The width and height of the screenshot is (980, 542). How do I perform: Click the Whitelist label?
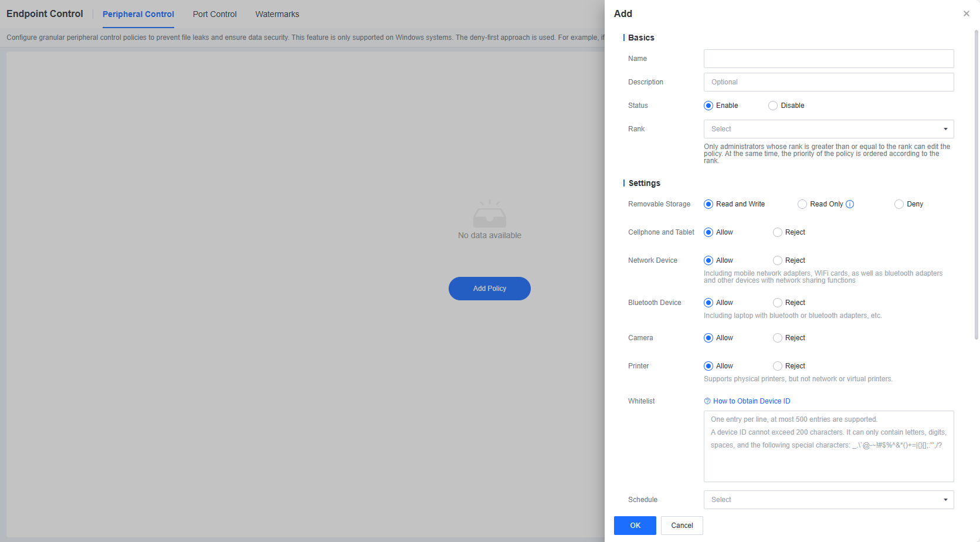(642, 401)
